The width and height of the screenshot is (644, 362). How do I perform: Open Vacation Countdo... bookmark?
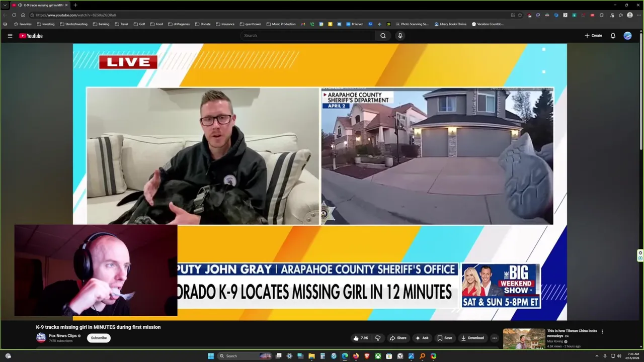click(x=488, y=24)
